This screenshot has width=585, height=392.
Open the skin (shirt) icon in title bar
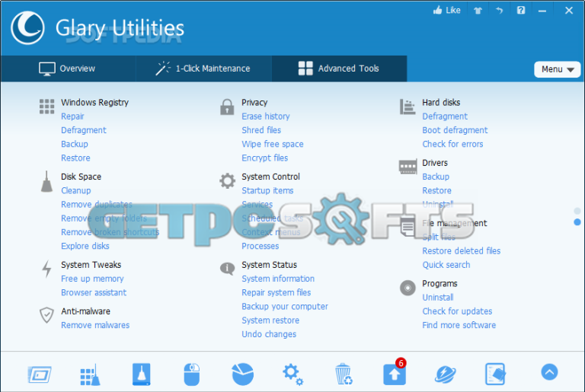(x=478, y=11)
